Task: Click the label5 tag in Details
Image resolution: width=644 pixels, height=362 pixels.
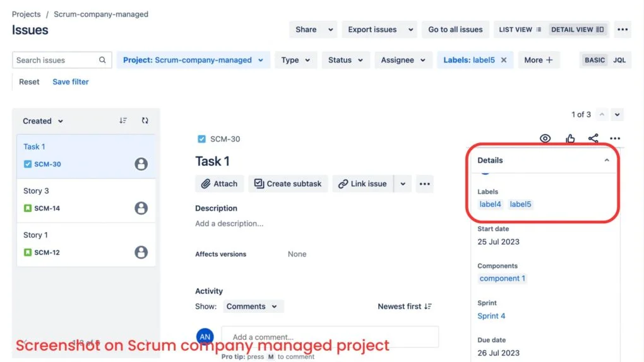Action: (520, 204)
